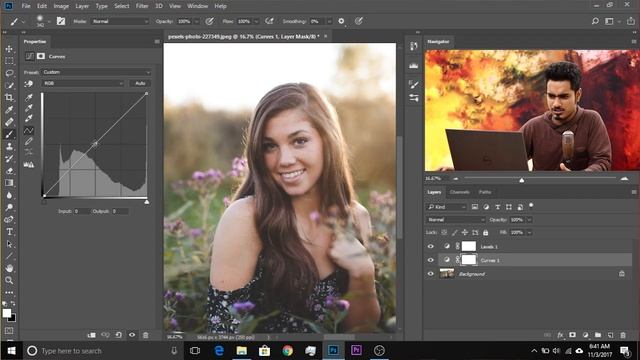
Task: Click the new adjustment layer icon
Action: 585,335
